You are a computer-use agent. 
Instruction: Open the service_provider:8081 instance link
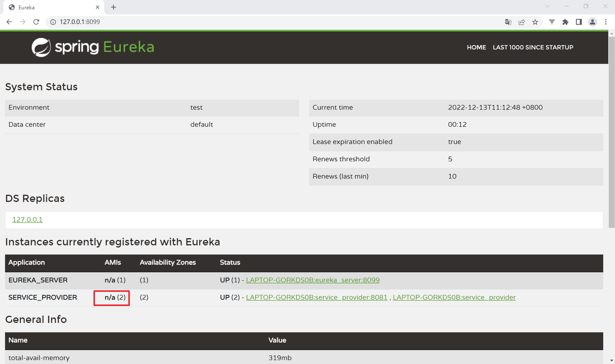pos(317,297)
